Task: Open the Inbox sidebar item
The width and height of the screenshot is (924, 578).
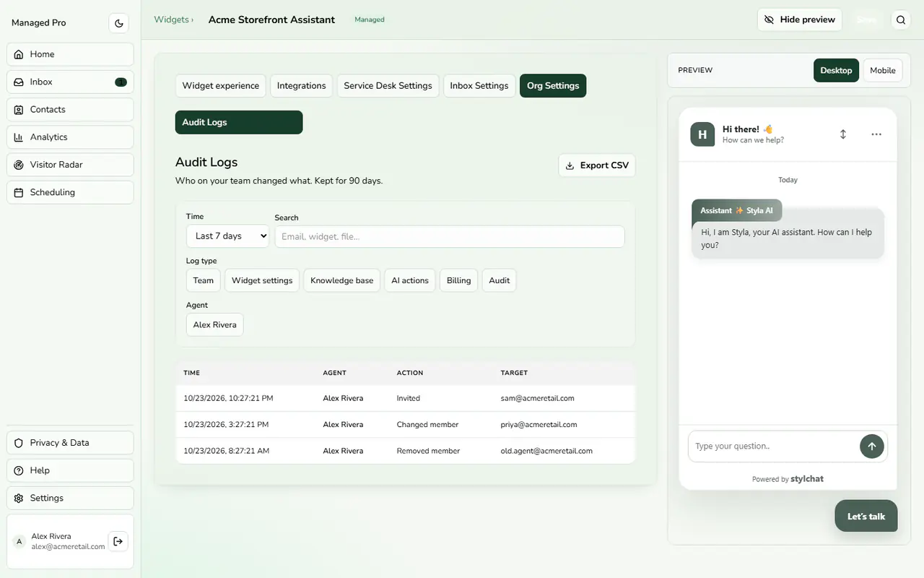Action: (70, 82)
